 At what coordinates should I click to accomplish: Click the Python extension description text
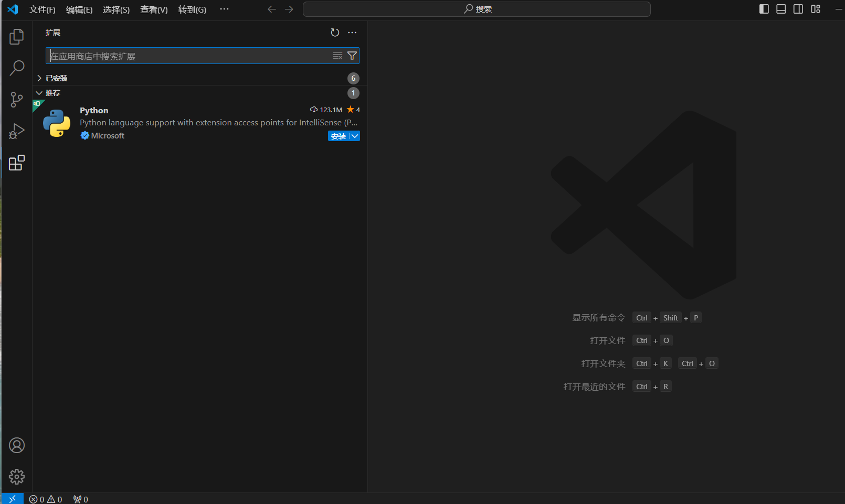(x=218, y=122)
